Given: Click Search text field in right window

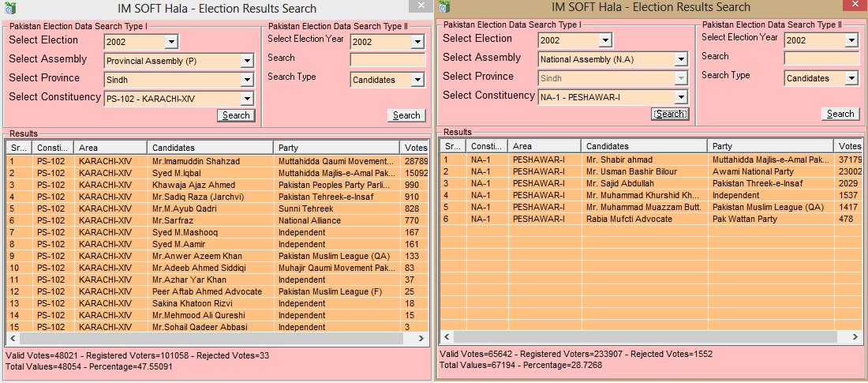Looking at the screenshot, I should point(821,58).
